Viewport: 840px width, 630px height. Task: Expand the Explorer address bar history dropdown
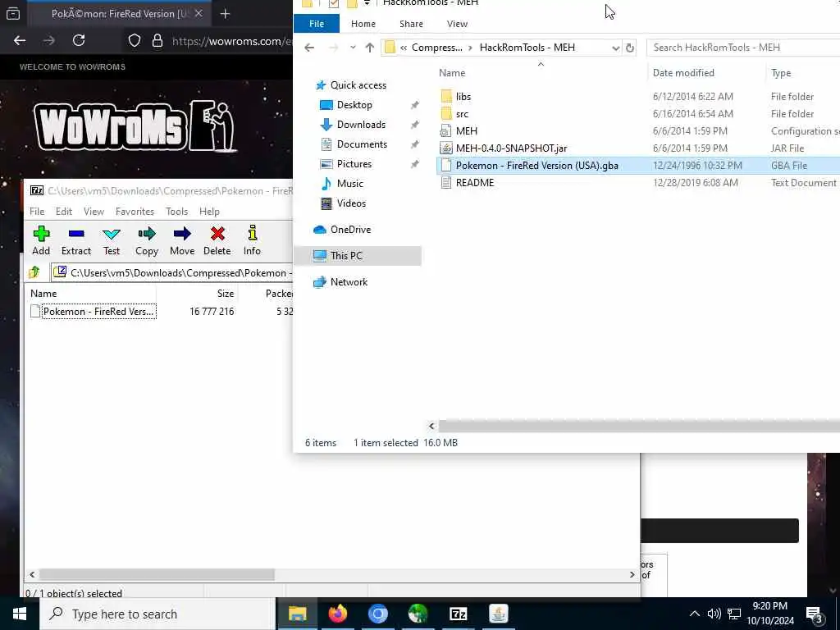(615, 48)
